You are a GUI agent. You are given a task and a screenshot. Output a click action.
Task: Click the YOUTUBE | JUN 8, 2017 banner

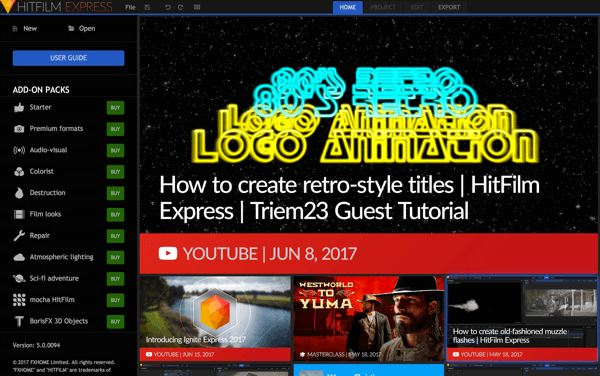click(x=368, y=254)
